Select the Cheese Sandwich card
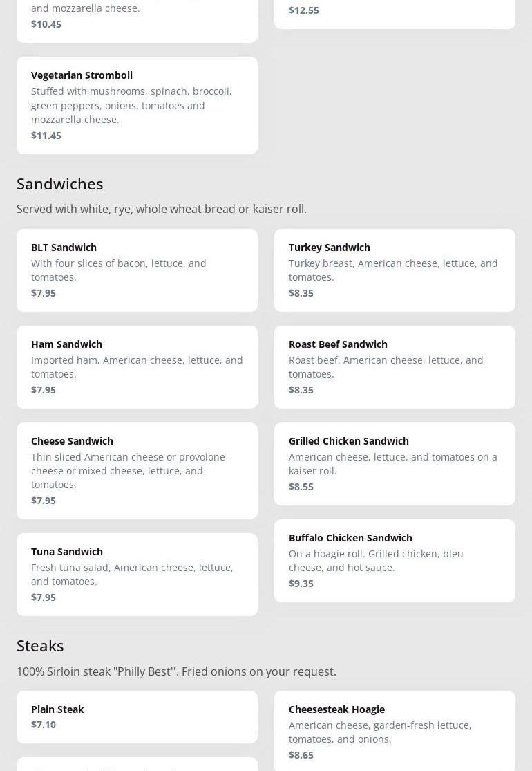532x771 pixels. click(x=137, y=470)
